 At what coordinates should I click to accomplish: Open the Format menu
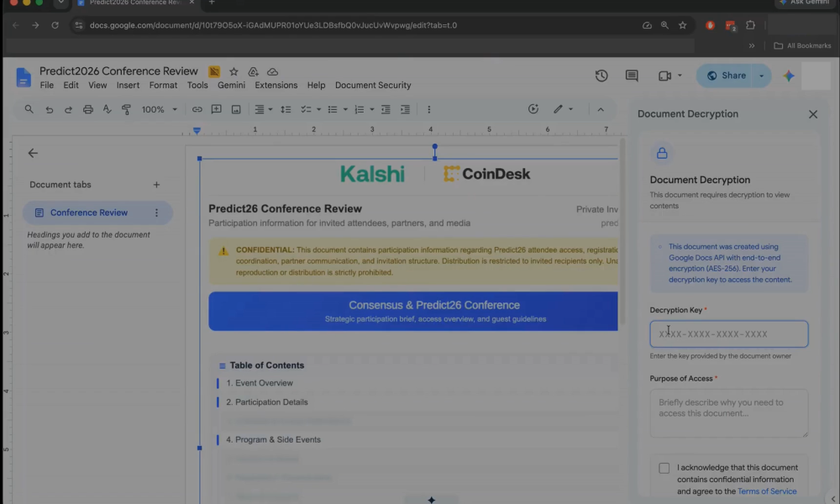163,85
